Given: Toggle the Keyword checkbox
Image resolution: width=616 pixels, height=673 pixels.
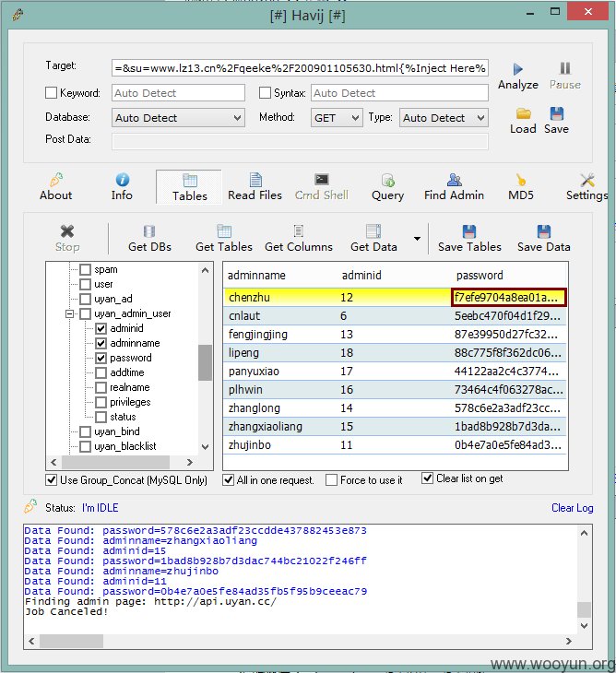Looking at the screenshot, I should click(x=51, y=93).
